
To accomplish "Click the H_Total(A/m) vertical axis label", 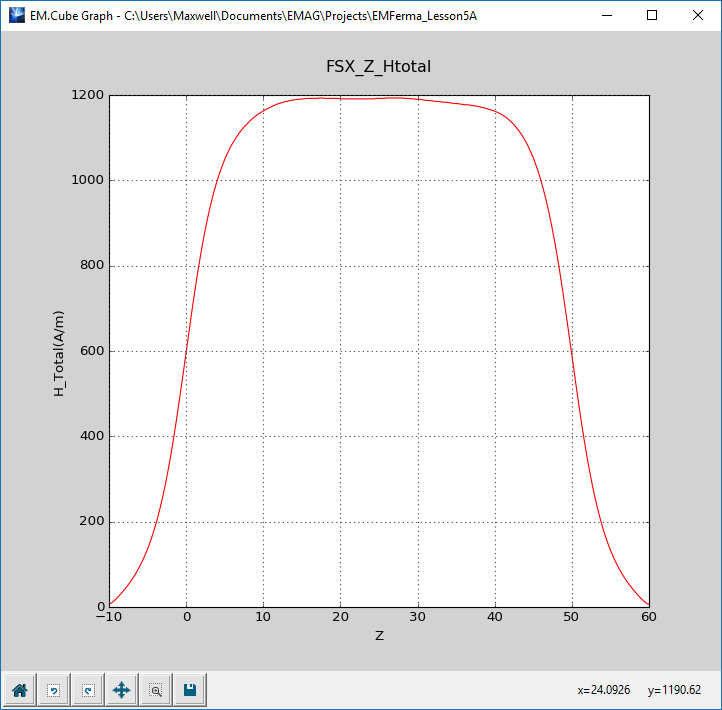I will click(59, 351).
